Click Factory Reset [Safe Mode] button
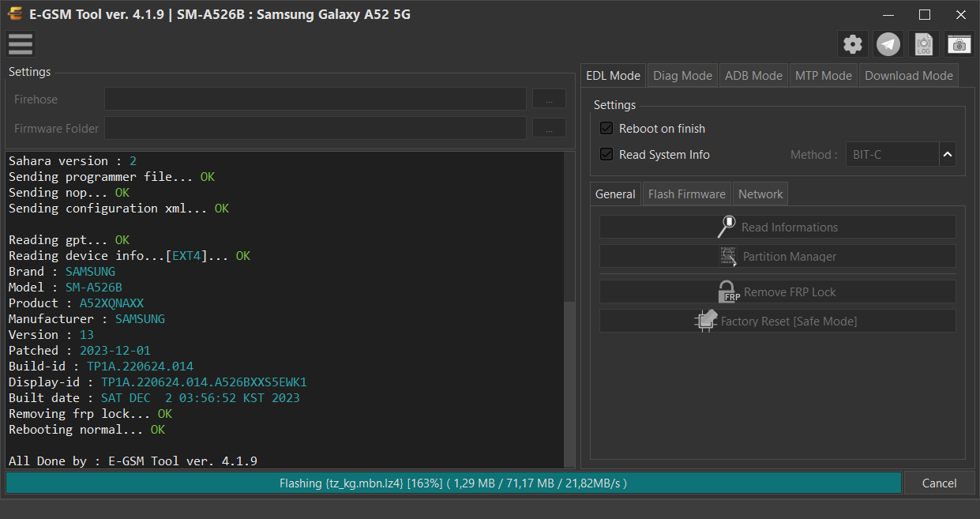This screenshot has height=519, width=980. (778, 321)
